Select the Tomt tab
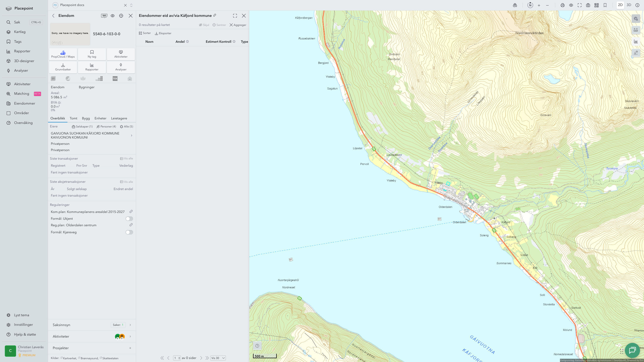 coord(73,118)
